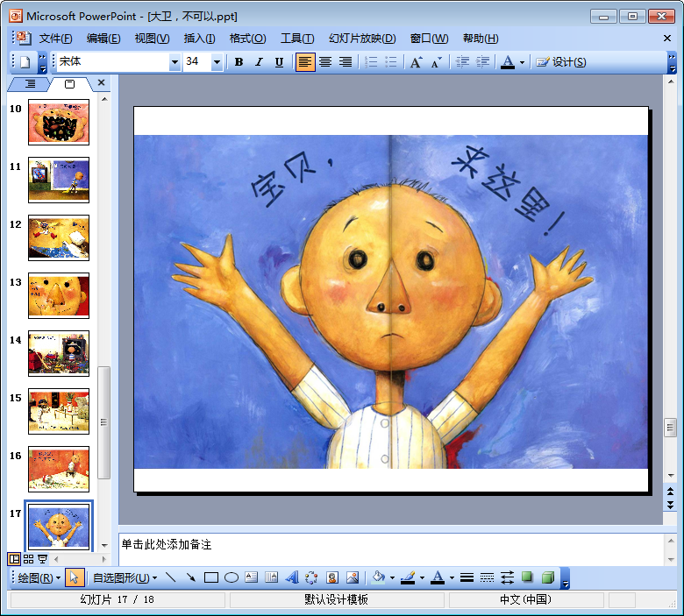Insert a horizontal text box
684x616 pixels.
(x=252, y=578)
